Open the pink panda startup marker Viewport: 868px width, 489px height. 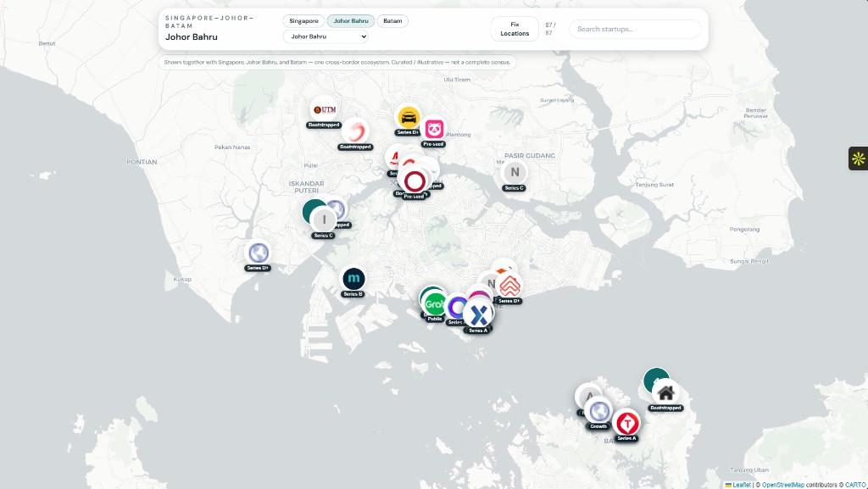click(x=435, y=130)
